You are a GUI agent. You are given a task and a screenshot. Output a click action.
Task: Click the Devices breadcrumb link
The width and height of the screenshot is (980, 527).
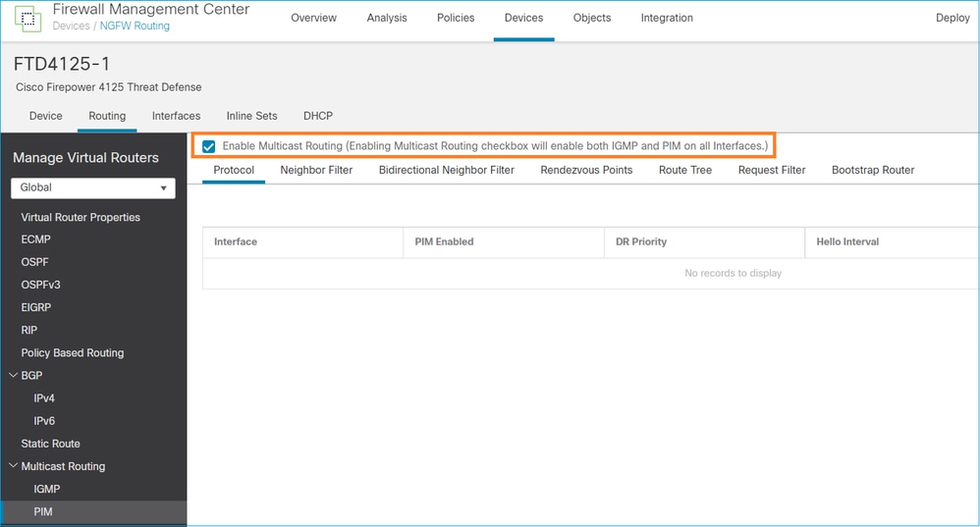[72, 26]
